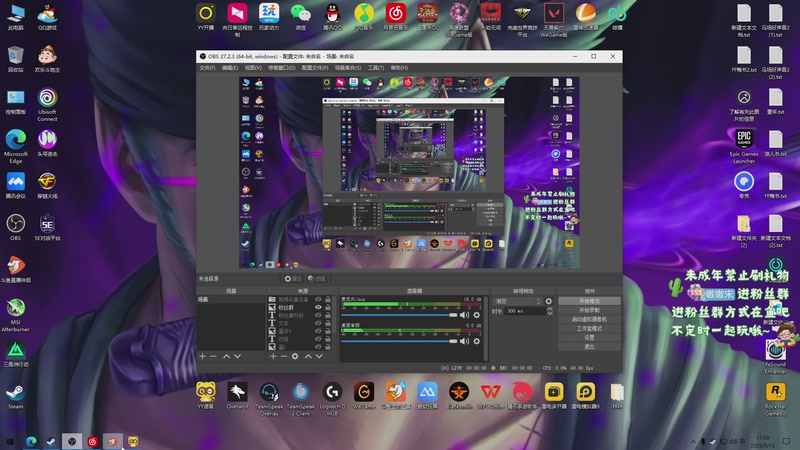800x450 pixels.
Task: Click the microphone/Aux volume slider
Action: (x=399, y=315)
